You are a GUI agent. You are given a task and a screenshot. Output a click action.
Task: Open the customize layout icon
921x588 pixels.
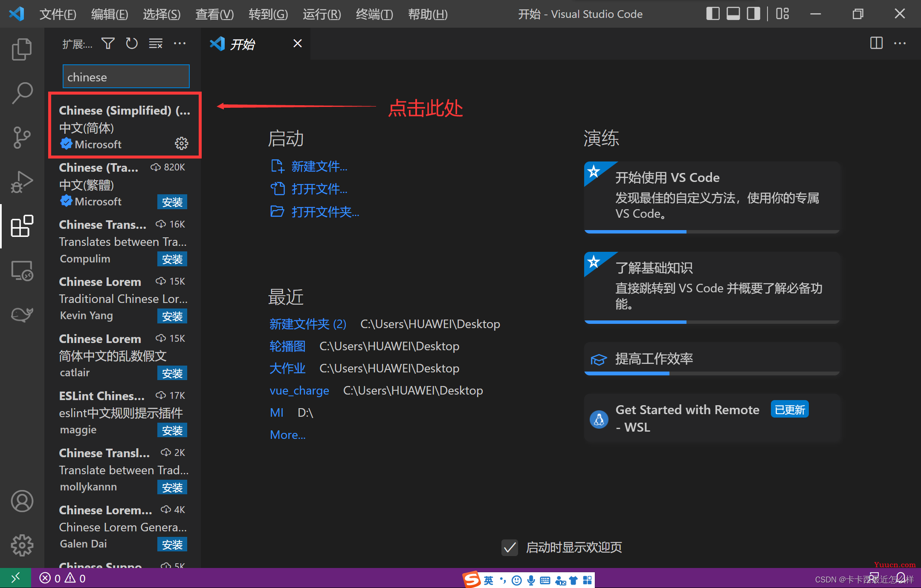coord(782,14)
